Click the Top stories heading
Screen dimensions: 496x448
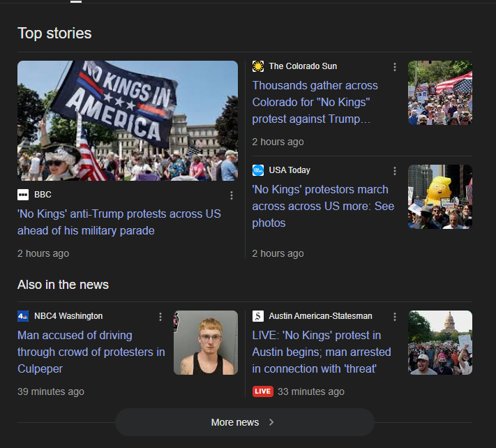pyautogui.click(x=54, y=33)
